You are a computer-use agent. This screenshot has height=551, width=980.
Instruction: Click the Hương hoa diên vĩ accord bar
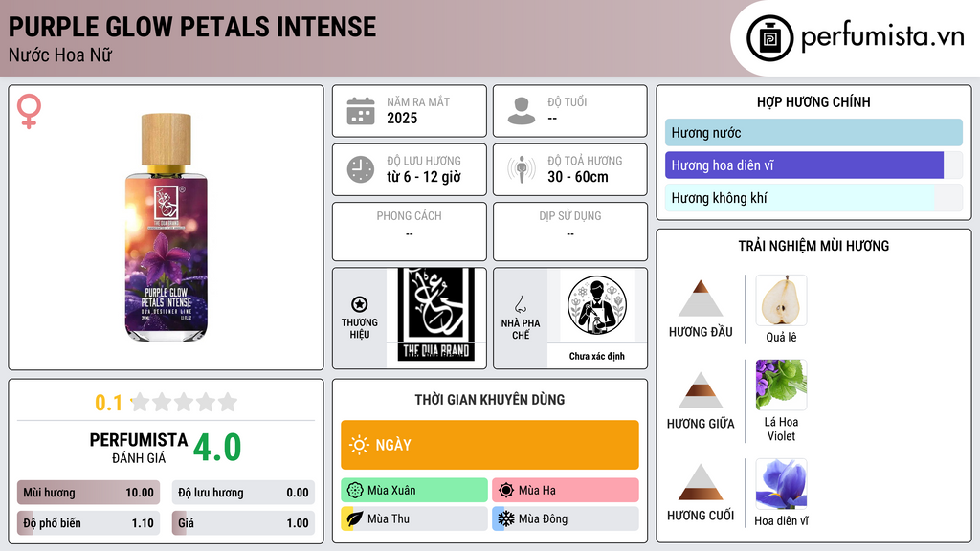tap(813, 165)
